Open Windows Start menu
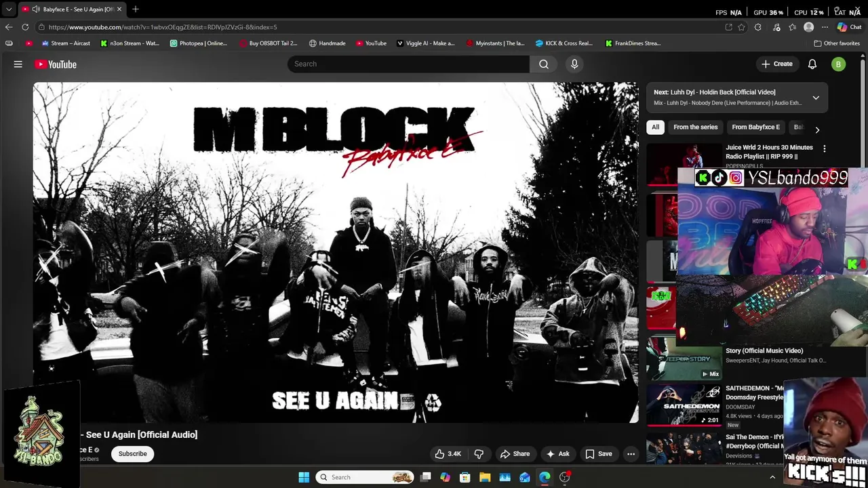The image size is (868, 488). tap(304, 477)
